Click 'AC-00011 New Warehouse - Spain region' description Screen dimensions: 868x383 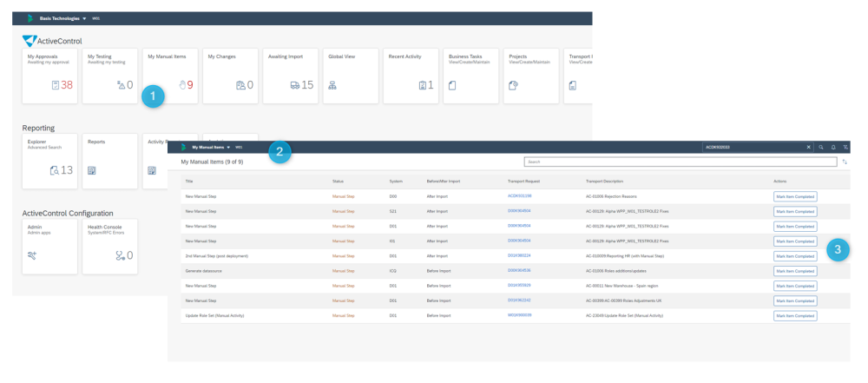point(621,286)
